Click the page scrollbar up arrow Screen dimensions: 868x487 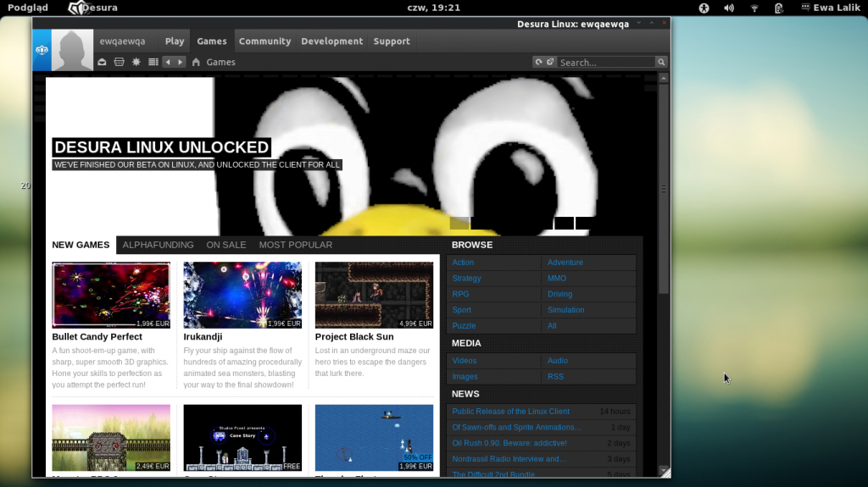(664, 78)
